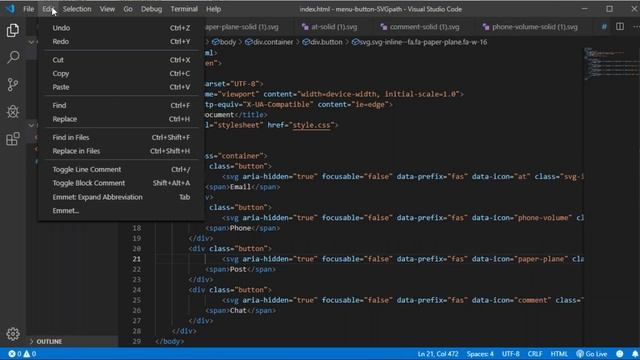
Task: Choose Replace from the Edit menu
Action: 121,119
